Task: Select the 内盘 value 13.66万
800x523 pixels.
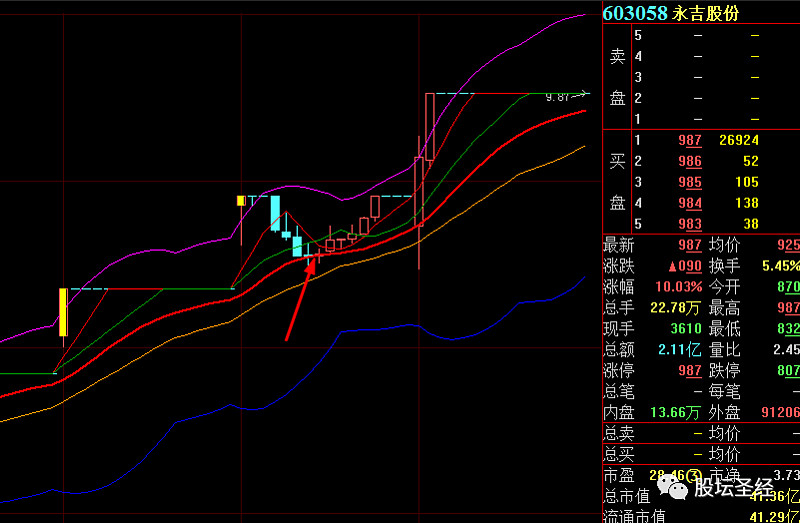Action: tap(676, 412)
